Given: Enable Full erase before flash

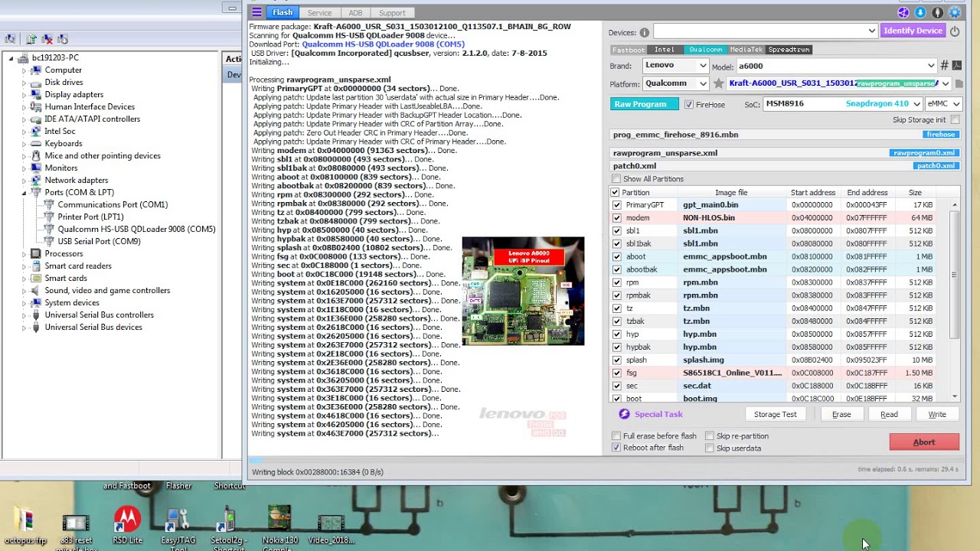Looking at the screenshot, I should coord(616,436).
